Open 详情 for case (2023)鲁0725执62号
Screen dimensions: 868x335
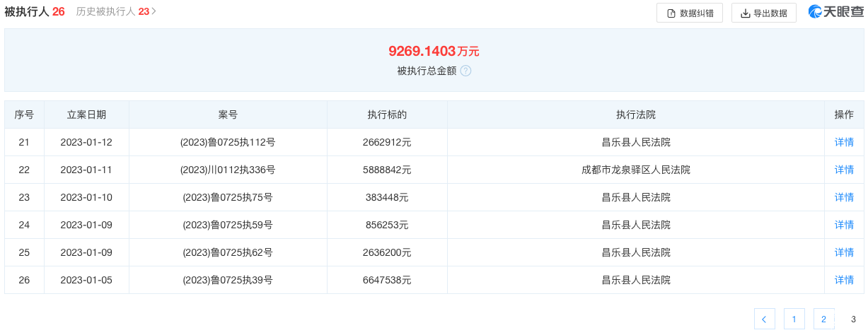point(844,252)
